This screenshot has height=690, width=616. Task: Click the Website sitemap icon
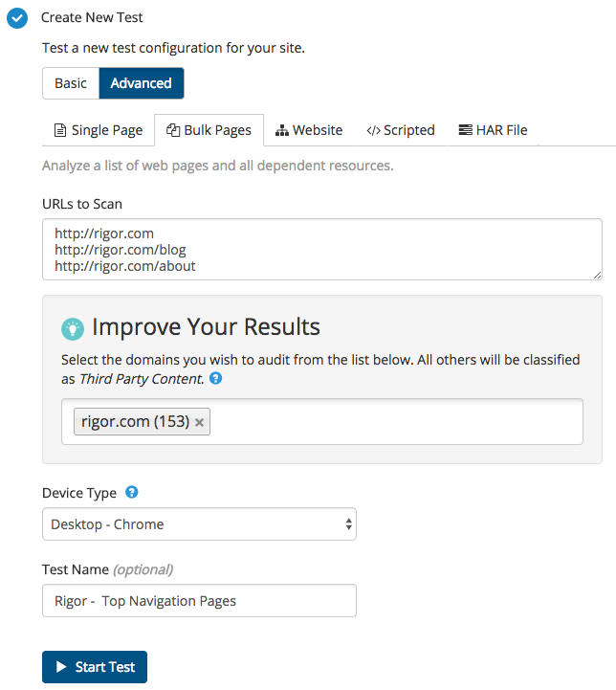[282, 131]
